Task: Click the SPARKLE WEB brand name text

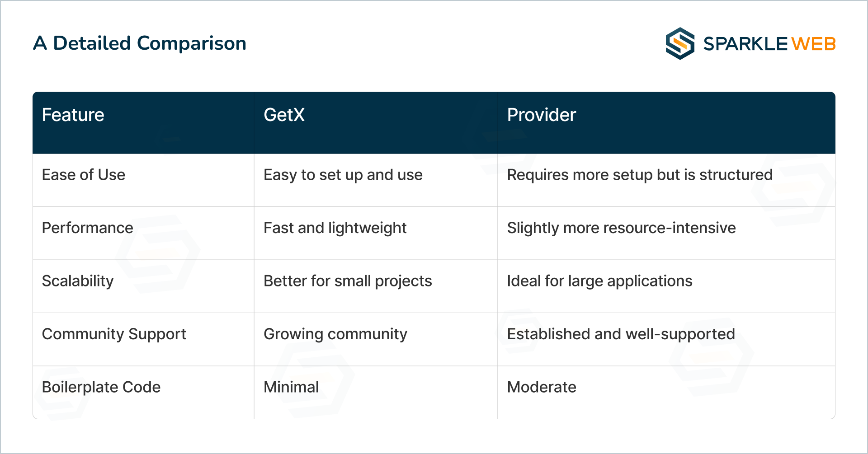Action: click(x=769, y=44)
